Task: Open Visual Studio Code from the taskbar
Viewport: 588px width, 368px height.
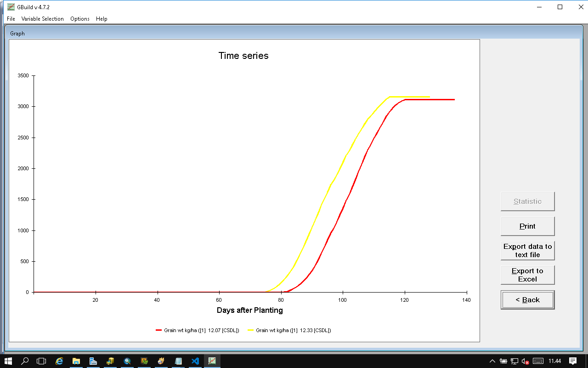Action: pos(195,361)
